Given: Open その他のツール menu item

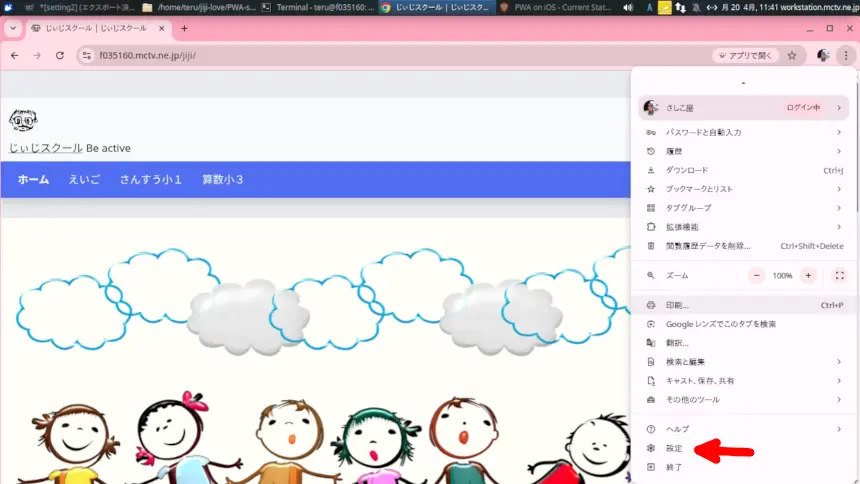Looking at the screenshot, I should (744, 399).
